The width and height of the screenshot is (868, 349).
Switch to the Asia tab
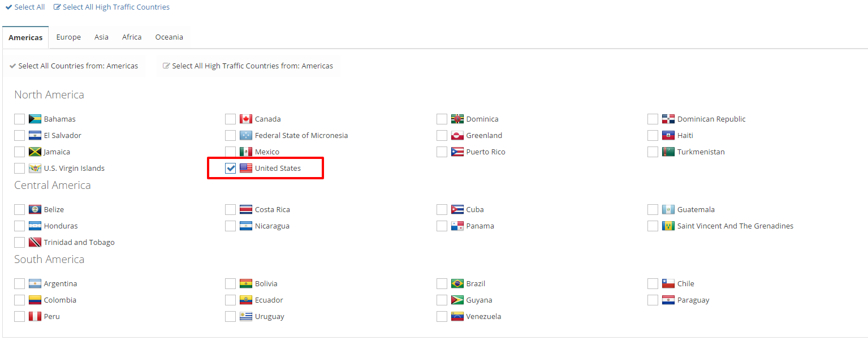click(101, 37)
